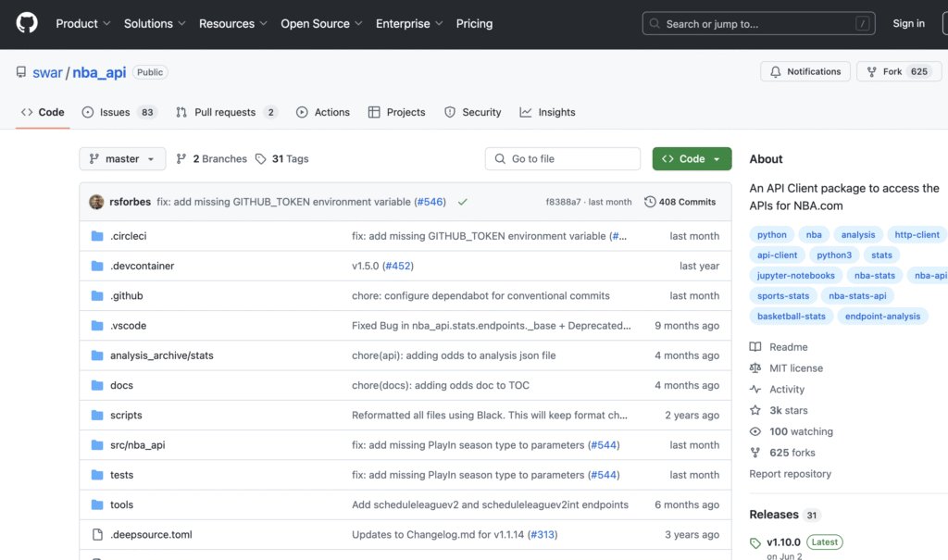Screen dimensions: 948x560
Task: Click the python topic tag
Action: coord(772,234)
